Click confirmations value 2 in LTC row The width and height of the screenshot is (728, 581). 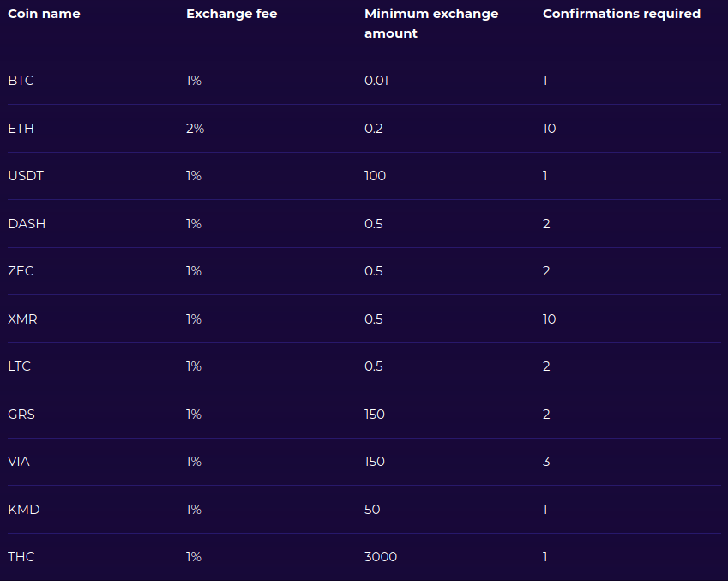click(x=546, y=366)
